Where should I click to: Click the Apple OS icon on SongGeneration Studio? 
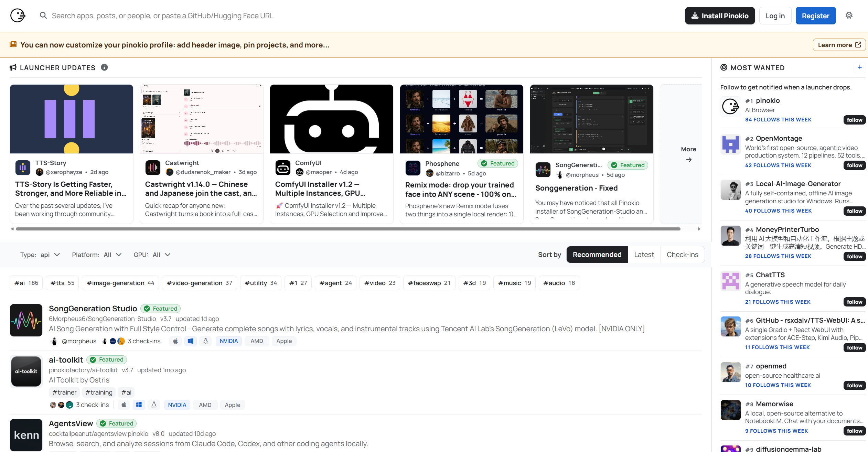pyautogui.click(x=175, y=341)
